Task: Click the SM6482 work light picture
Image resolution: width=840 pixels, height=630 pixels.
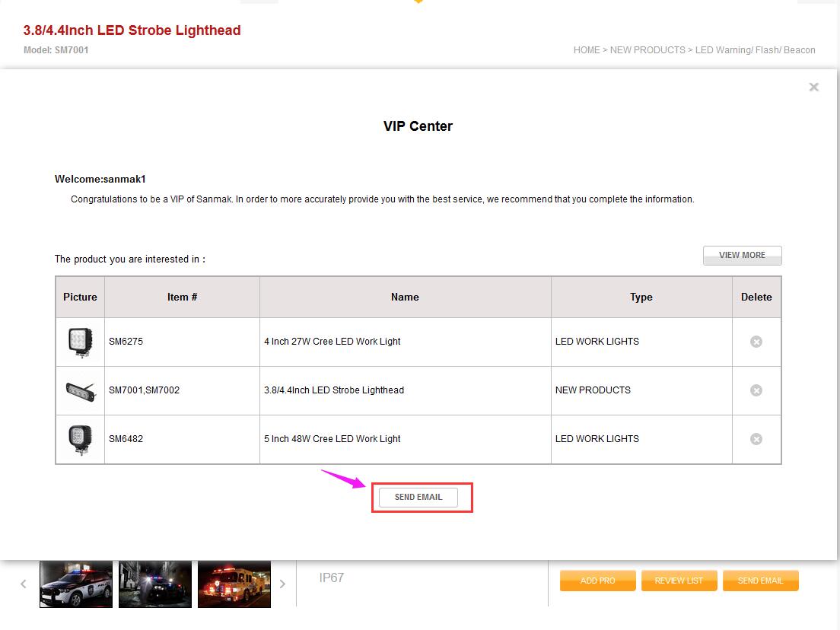Action: coord(81,439)
